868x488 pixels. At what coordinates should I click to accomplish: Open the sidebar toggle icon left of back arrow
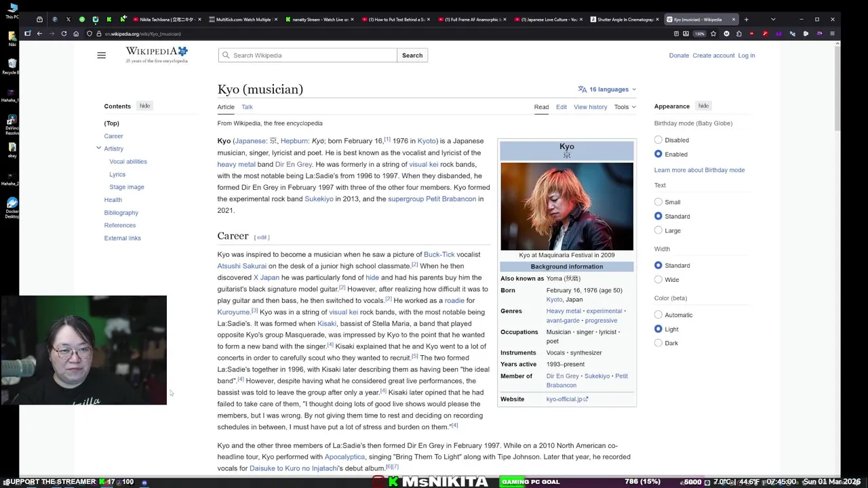27,33
